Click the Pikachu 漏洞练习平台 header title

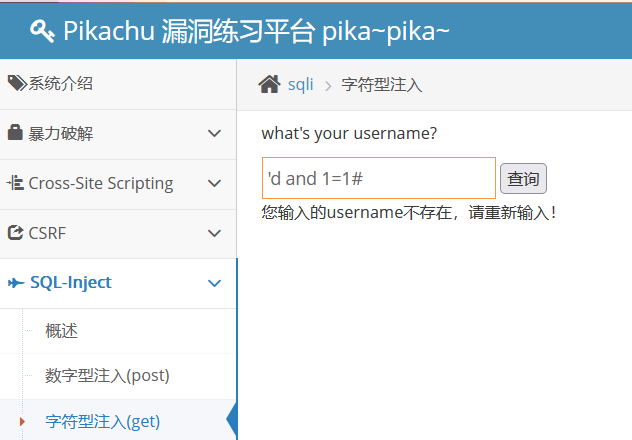click(x=256, y=31)
